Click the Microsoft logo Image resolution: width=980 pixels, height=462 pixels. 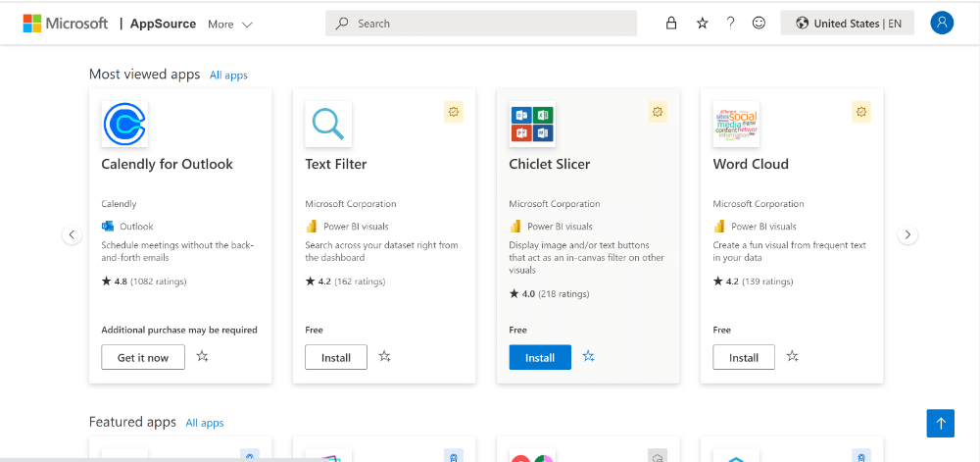click(66, 24)
